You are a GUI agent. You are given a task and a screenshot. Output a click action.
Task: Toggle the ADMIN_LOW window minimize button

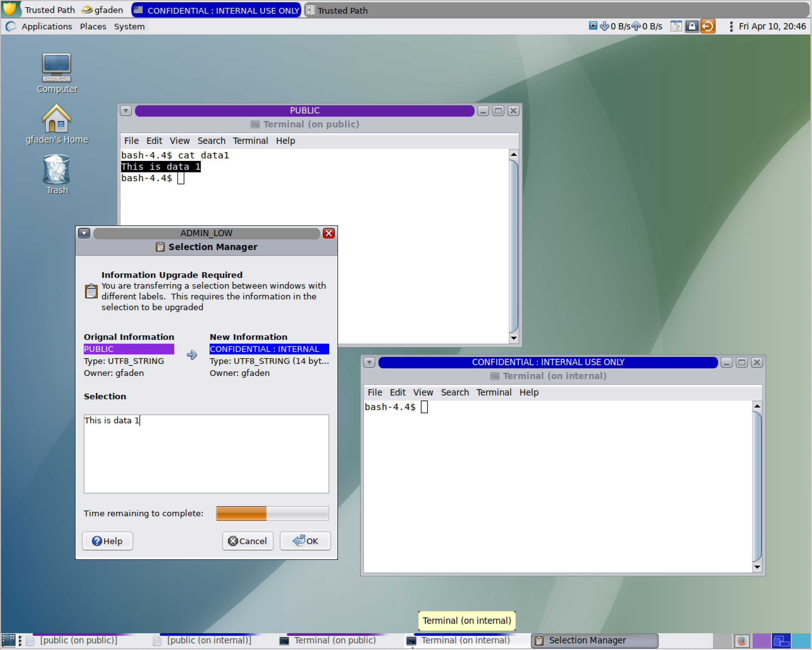point(84,233)
